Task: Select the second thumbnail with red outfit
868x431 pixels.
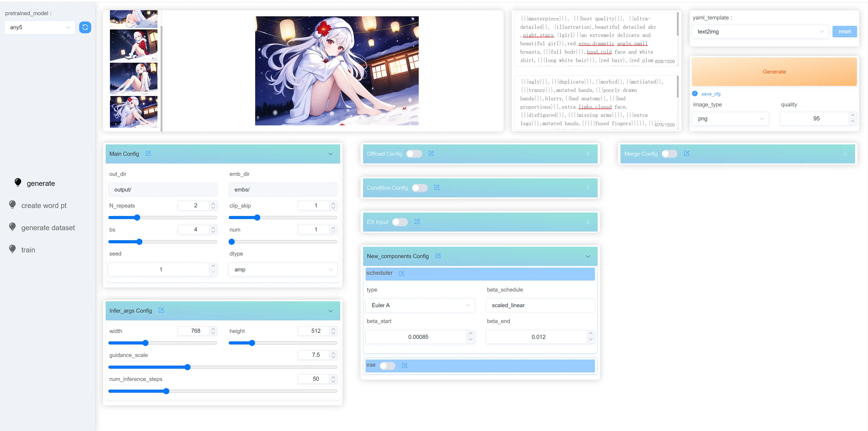Action: click(x=133, y=45)
